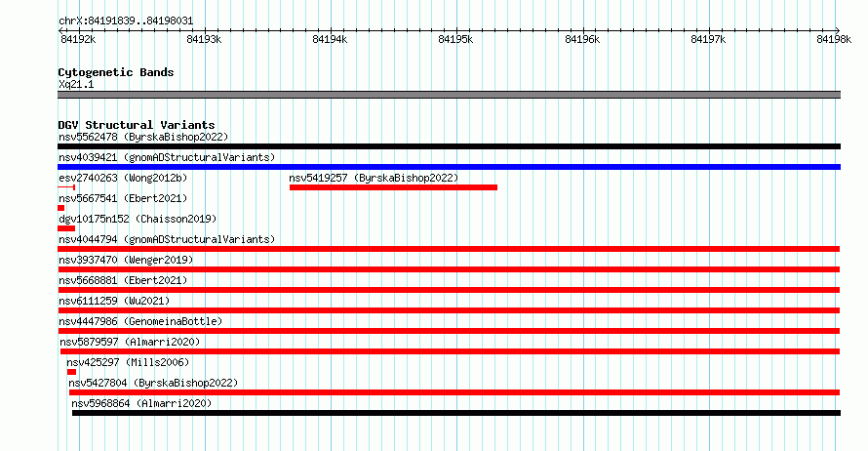Viewport: 868px width, 451px height.
Task: Click the 84194k ruler tick label
Action: pyautogui.click(x=330, y=39)
